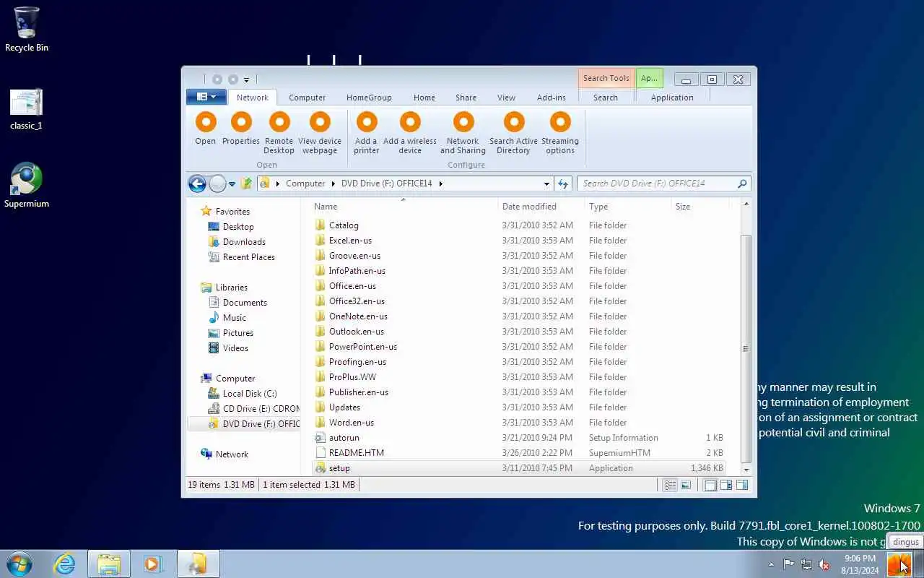Image resolution: width=924 pixels, height=578 pixels.
Task: Click Add a wireless device icon
Action: click(x=410, y=122)
